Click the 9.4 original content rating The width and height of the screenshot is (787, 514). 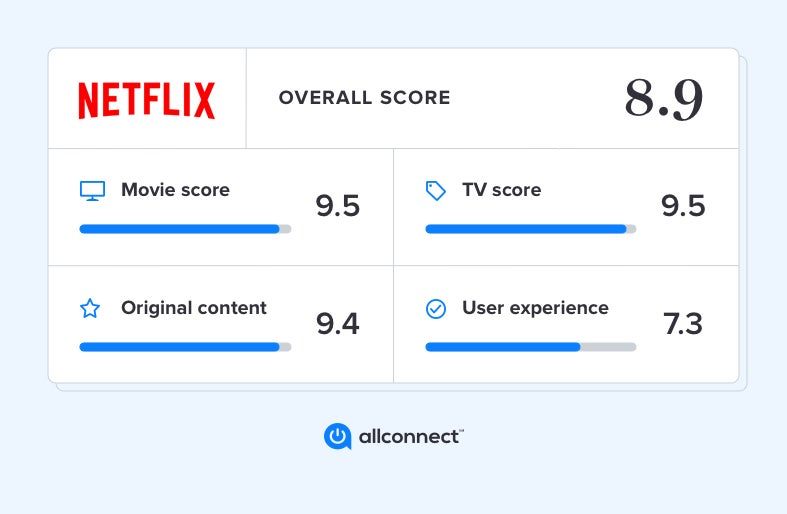click(x=337, y=324)
